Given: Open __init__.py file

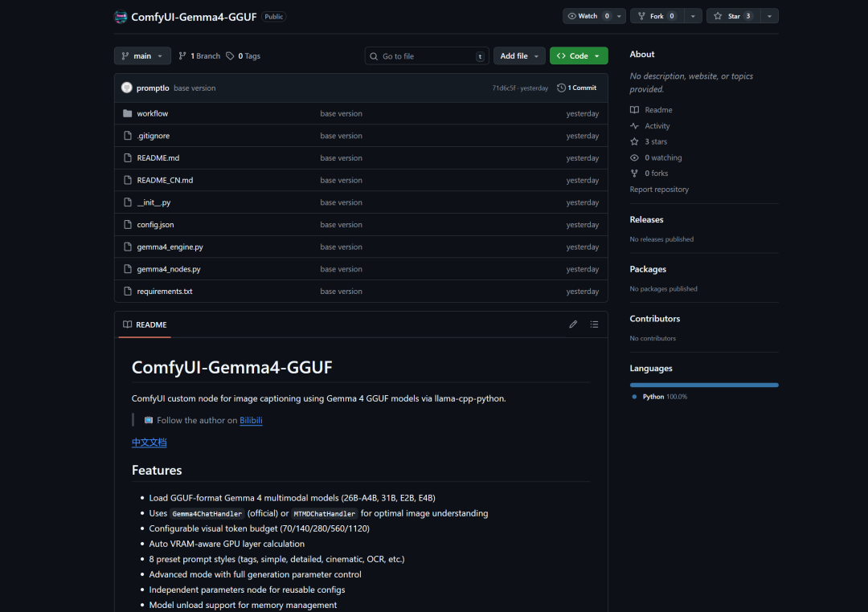Looking at the screenshot, I should [x=154, y=202].
